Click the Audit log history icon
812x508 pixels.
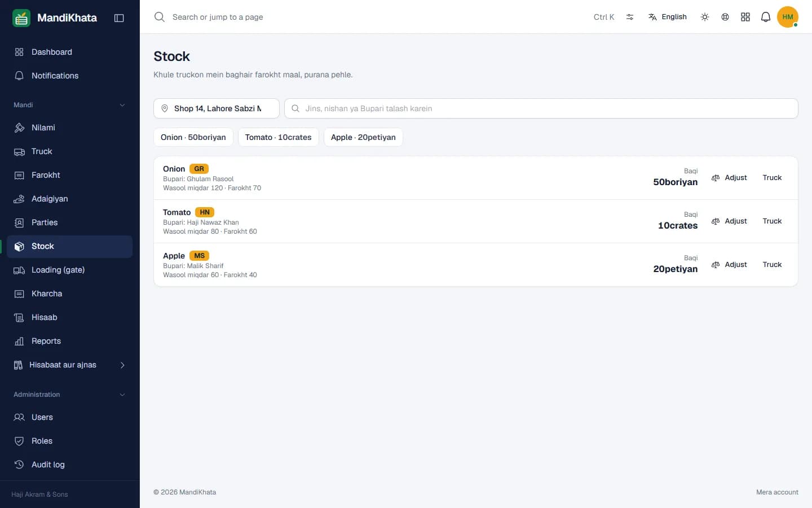click(19, 465)
